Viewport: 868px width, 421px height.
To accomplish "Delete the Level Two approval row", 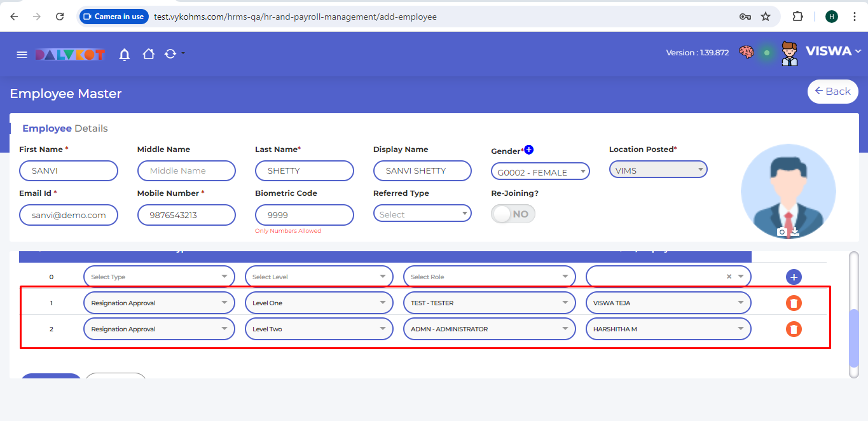I will [794, 329].
